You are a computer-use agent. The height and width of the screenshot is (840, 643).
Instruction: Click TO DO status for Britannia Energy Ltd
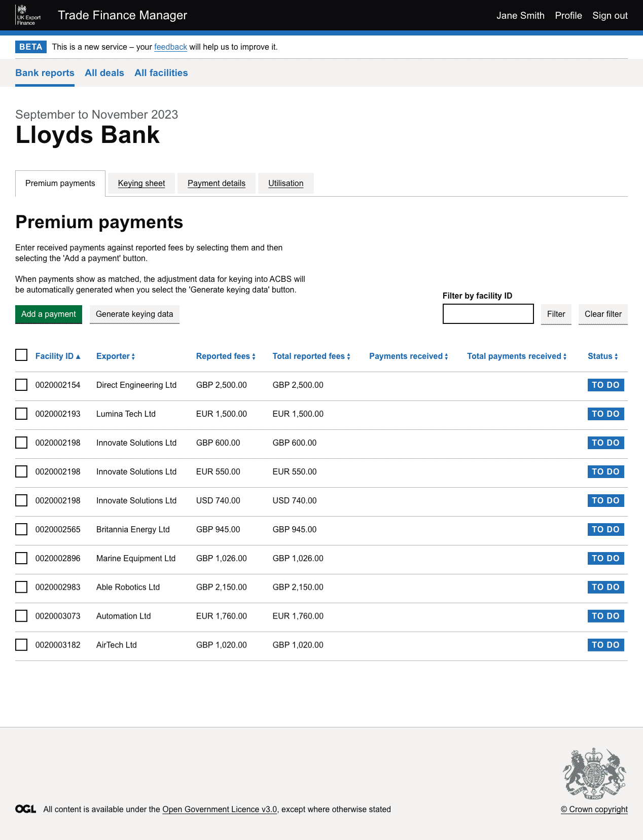click(605, 529)
